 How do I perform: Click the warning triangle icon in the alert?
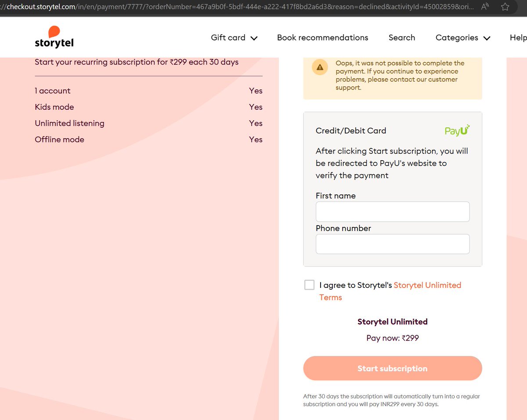(x=320, y=67)
